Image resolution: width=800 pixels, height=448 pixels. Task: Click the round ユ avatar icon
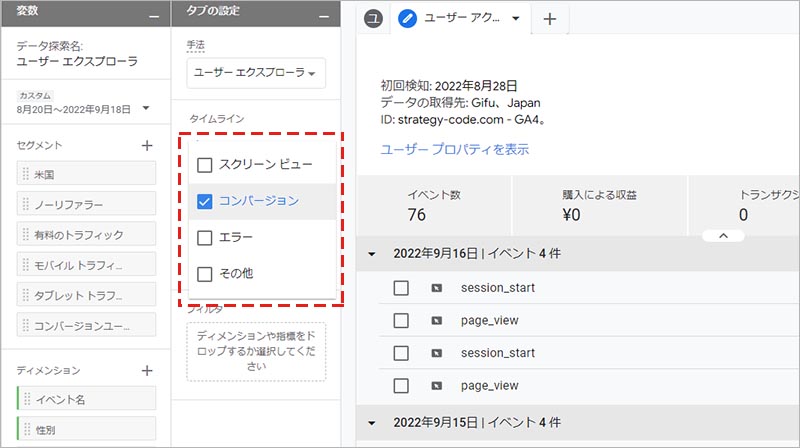373,19
